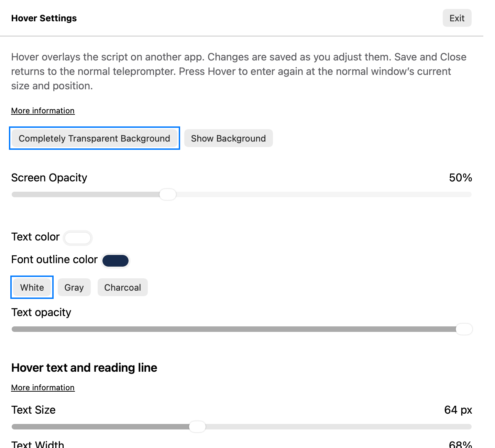495x448 pixels.
Task: Select the Charcoal preset button
Action: pos(123,287)
